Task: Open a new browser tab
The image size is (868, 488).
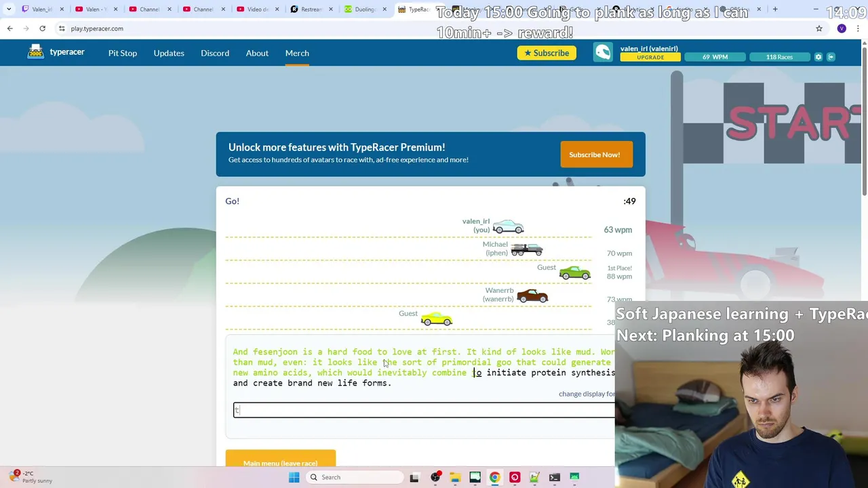Action: click(775, 9)
